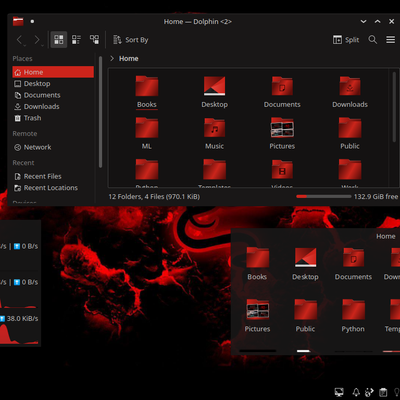
Task: Open the display configuration tray icon
Action: (x=339, y=392)
